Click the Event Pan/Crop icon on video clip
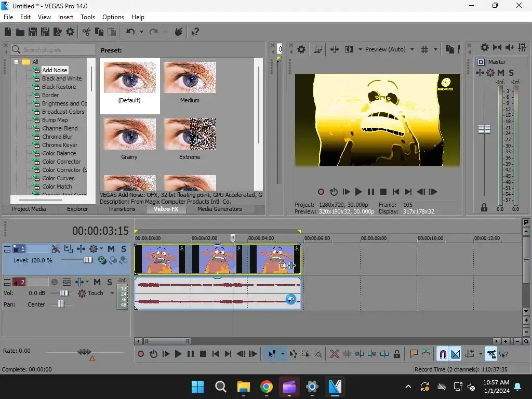Screen dimensions: 532x399 click(282, 265)
